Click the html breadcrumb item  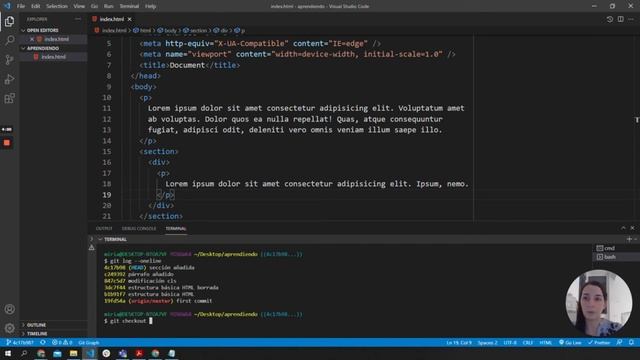tap(142, 31)
